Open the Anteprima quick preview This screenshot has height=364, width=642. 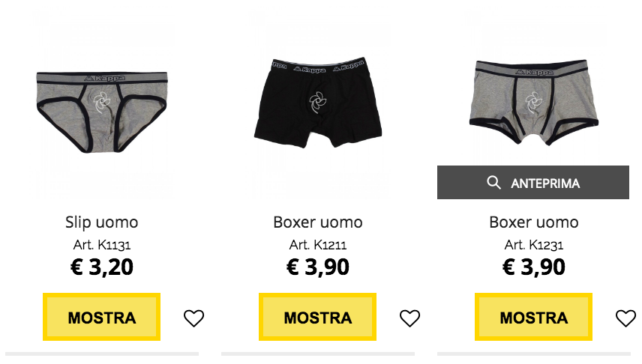[x=533, y=183]
